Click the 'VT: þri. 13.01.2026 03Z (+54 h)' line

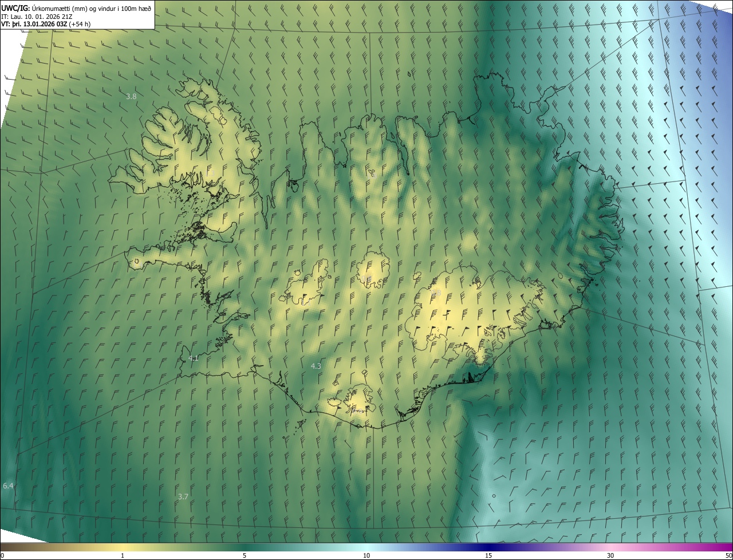46,24
